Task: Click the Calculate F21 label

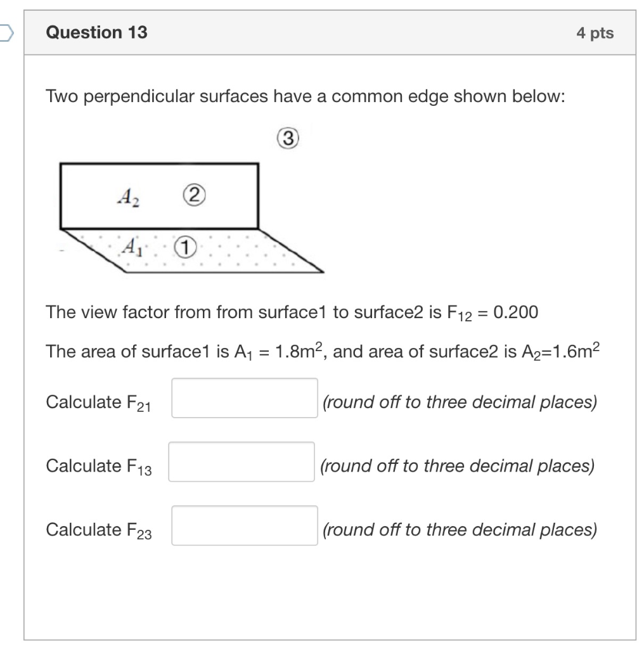Action: coord(98,402)
